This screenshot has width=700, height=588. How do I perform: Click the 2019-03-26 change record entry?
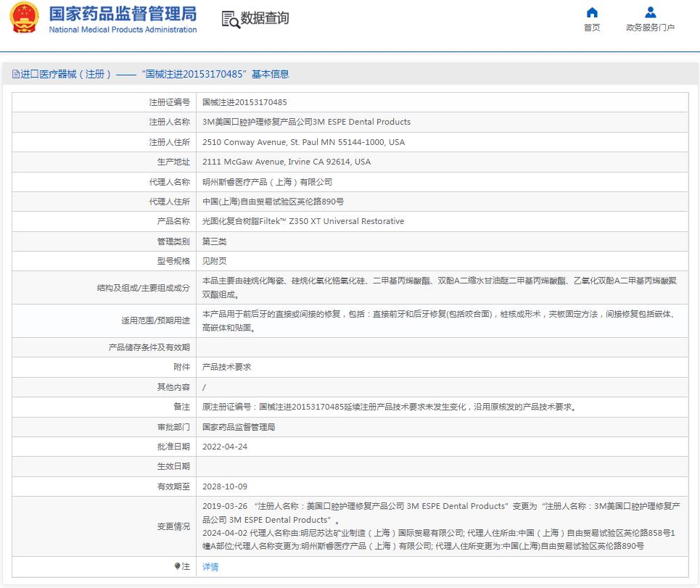click(442, 513)
